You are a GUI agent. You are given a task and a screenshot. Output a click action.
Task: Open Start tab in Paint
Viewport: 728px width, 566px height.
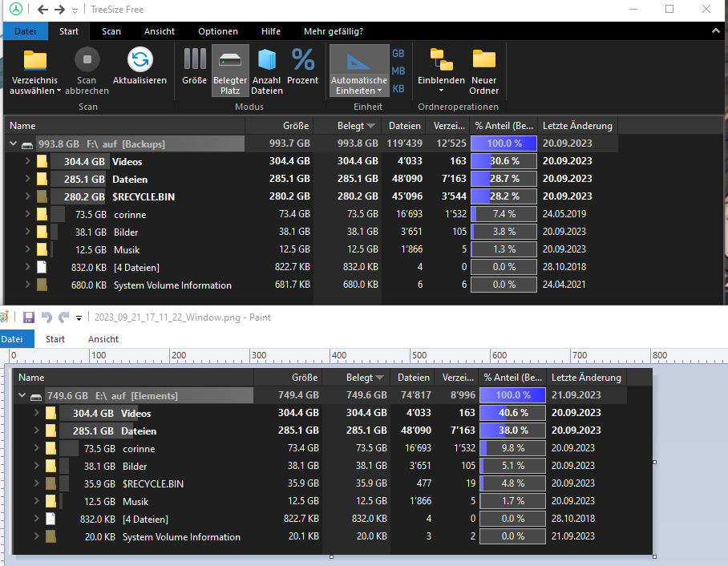pos(55,339)
